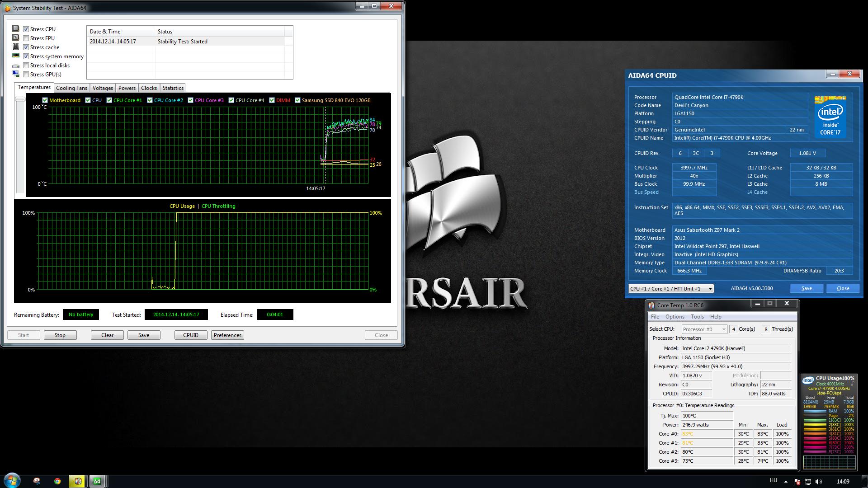Screen dimensions: 868x488
Task: Toggle CPU Core #3 graph checkbox
Action: tap(190, 100)
